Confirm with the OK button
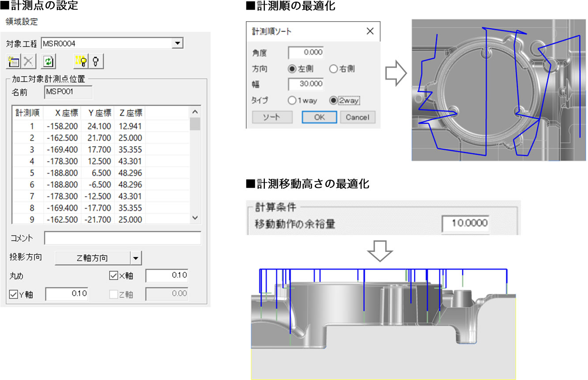The width and height of the screenshot is (588, 380). click(x=319, y=117)
